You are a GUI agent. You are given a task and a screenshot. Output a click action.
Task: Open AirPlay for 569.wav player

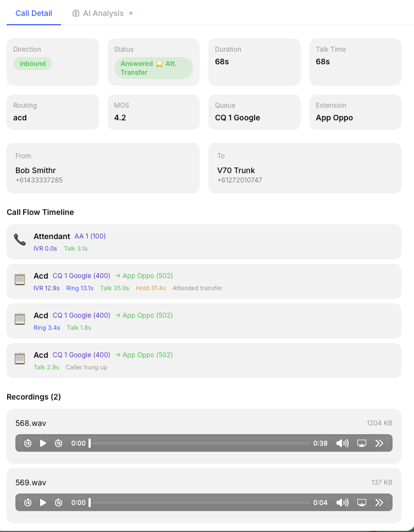pos(361,502)
